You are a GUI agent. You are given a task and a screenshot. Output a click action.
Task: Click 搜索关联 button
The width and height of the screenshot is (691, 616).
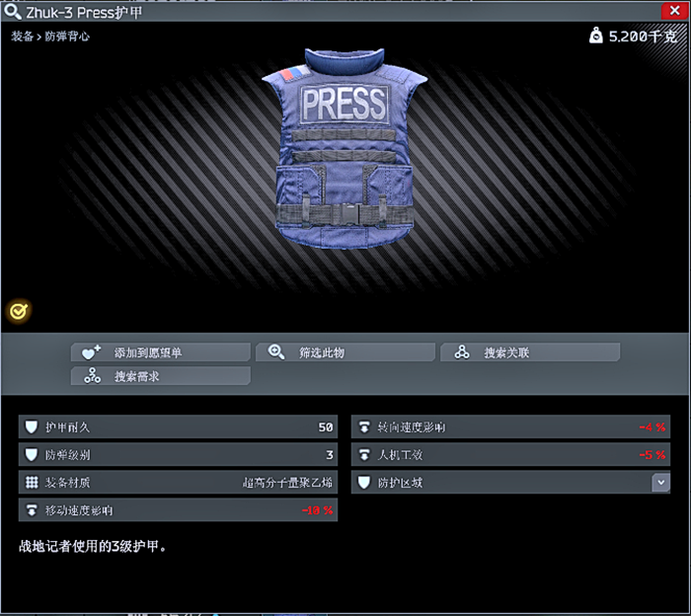[530, 352]
